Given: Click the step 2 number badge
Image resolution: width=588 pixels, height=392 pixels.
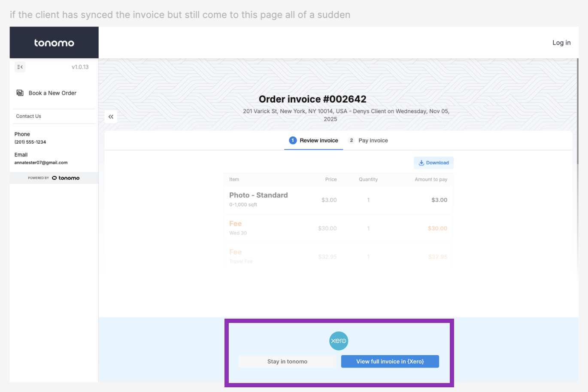Looking at the screenshot, I should pos(352,141).
